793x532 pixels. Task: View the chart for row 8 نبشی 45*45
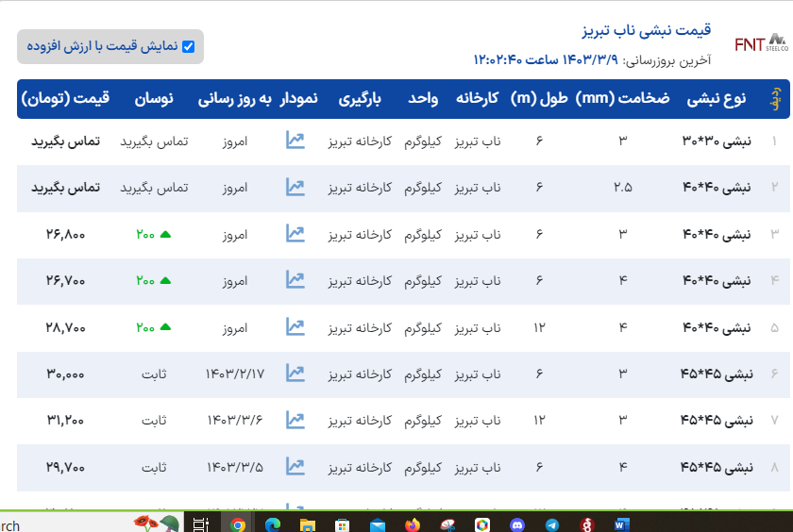295,466
